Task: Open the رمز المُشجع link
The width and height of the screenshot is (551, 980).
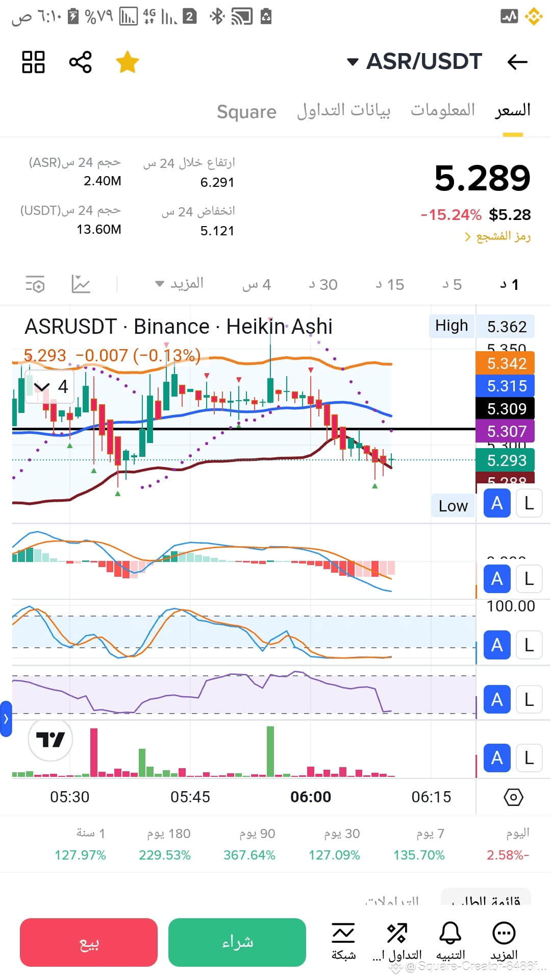Action: [x=497, y=236]
